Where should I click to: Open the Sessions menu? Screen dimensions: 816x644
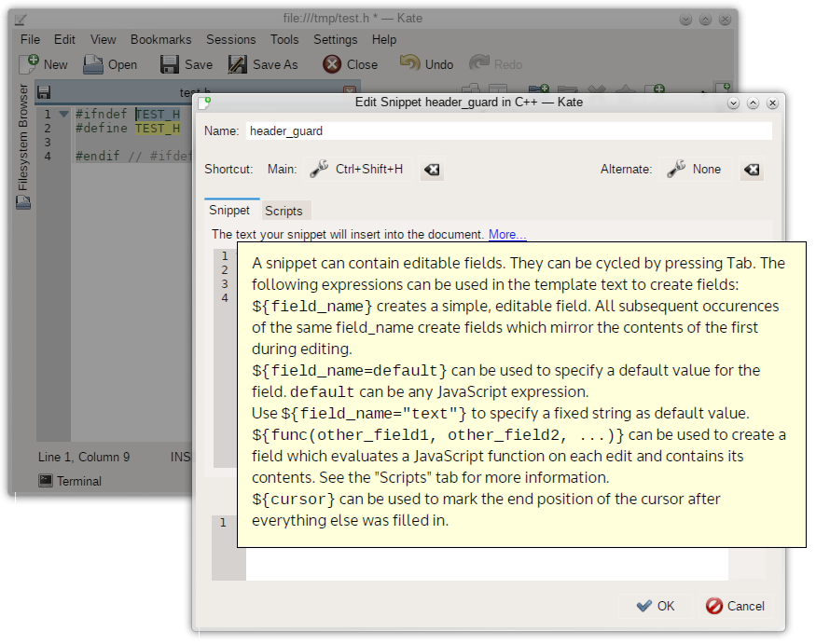click(x=231, y=39)
